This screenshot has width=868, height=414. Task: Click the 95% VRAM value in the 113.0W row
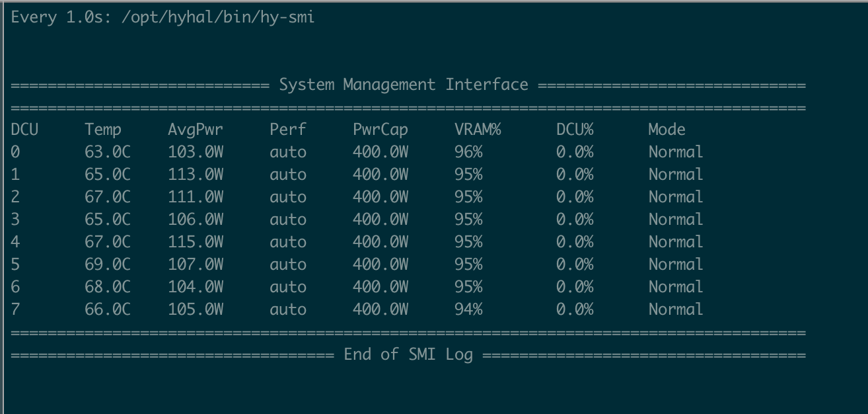pos(468,175)
